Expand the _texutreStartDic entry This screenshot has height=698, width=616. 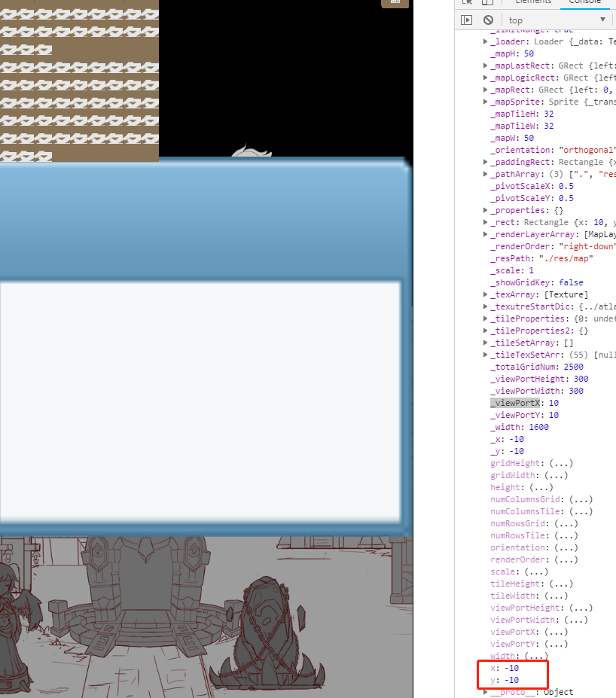[485, 306]
